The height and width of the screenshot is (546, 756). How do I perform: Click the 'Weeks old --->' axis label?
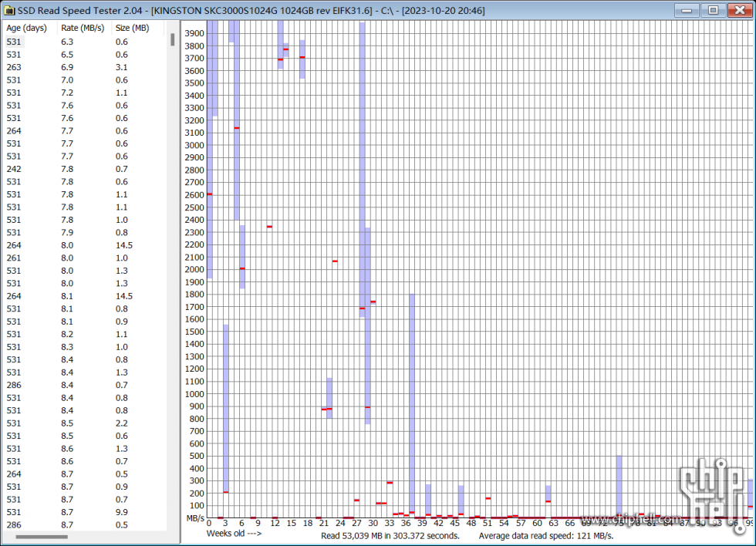point(234,534)
